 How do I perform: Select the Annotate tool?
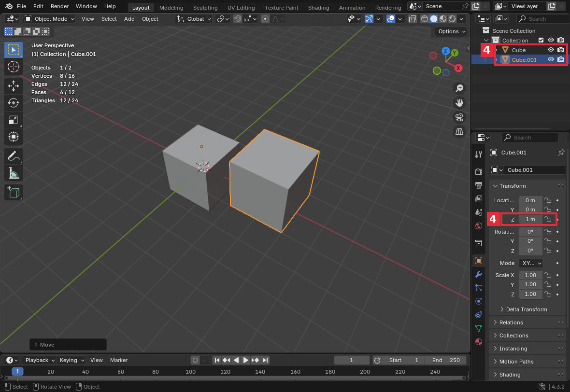[x=14, y=156]
